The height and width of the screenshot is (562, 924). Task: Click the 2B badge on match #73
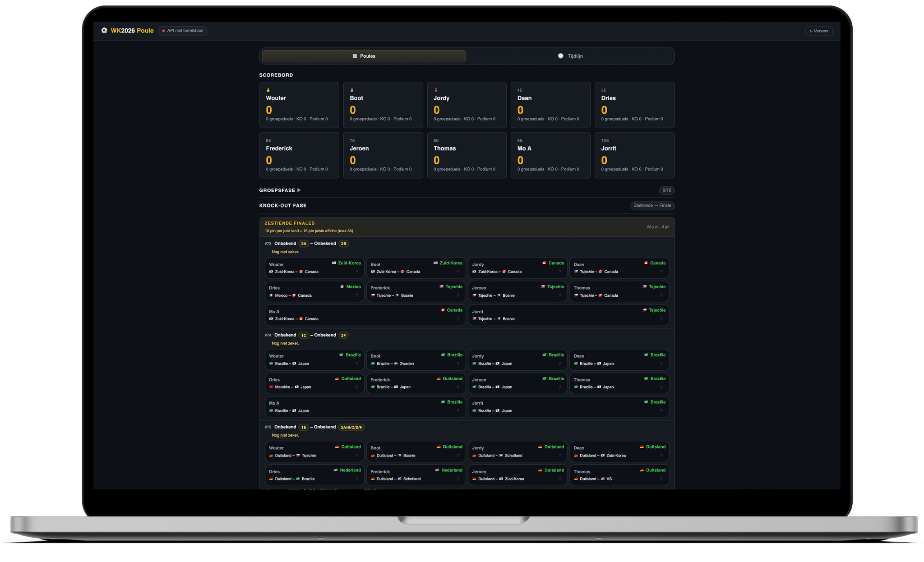click(x=343, y=244)
